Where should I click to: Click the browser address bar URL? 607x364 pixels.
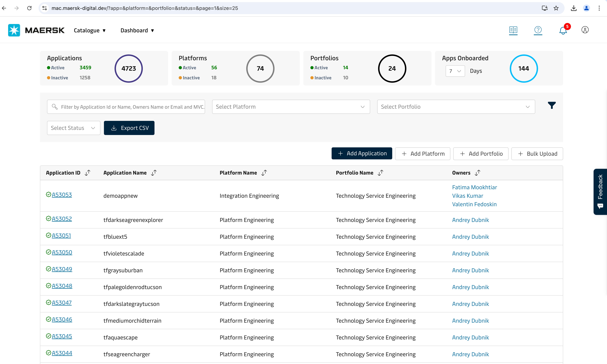click(x=145, y=8)
